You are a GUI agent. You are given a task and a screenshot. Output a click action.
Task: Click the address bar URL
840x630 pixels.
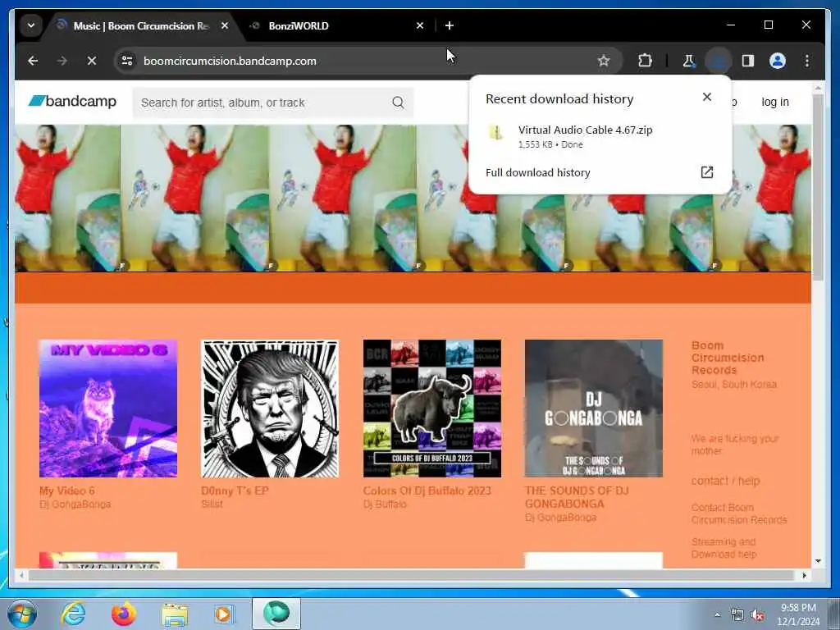230,61
